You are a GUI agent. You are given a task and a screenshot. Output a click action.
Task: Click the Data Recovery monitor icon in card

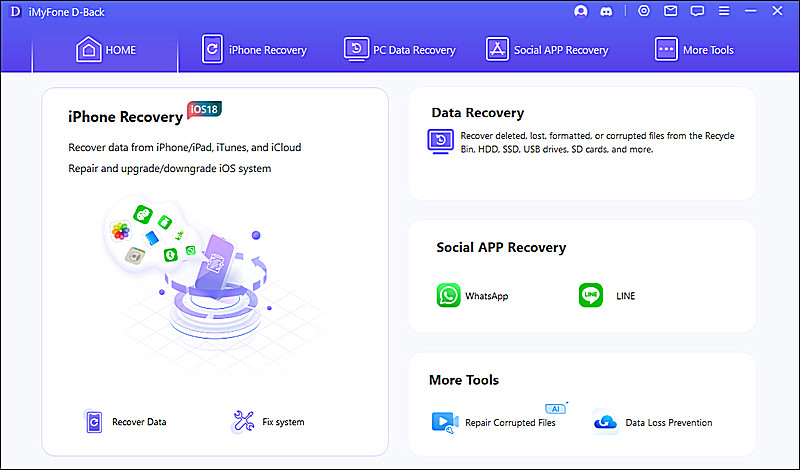click(441, 141)
